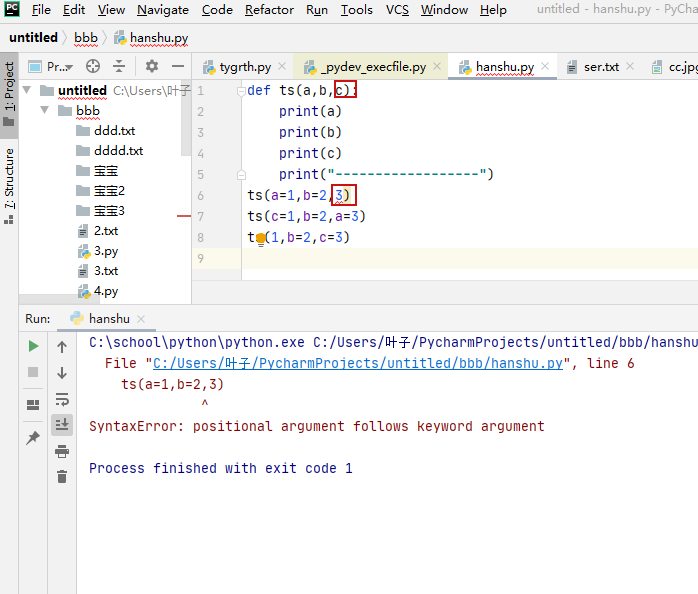
Task: Print the console output with printer icon
Action: [62, 452]
